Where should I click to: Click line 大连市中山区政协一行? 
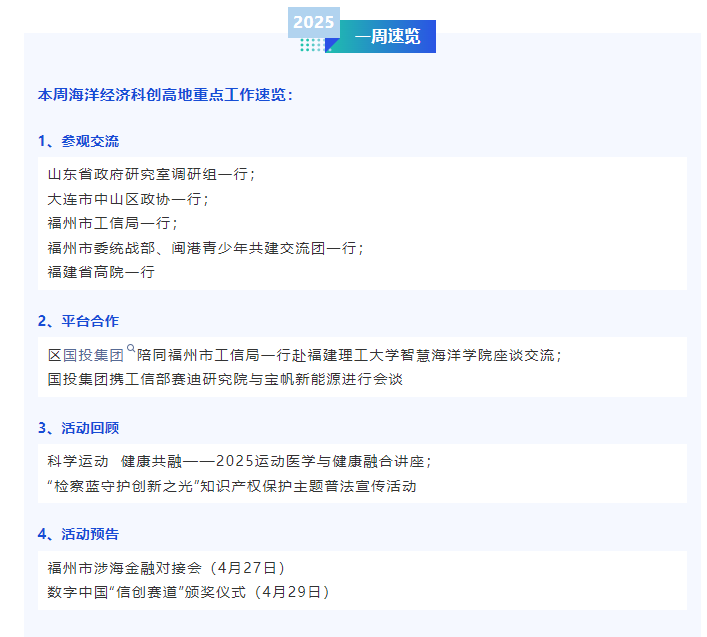[x=128, y=199]
